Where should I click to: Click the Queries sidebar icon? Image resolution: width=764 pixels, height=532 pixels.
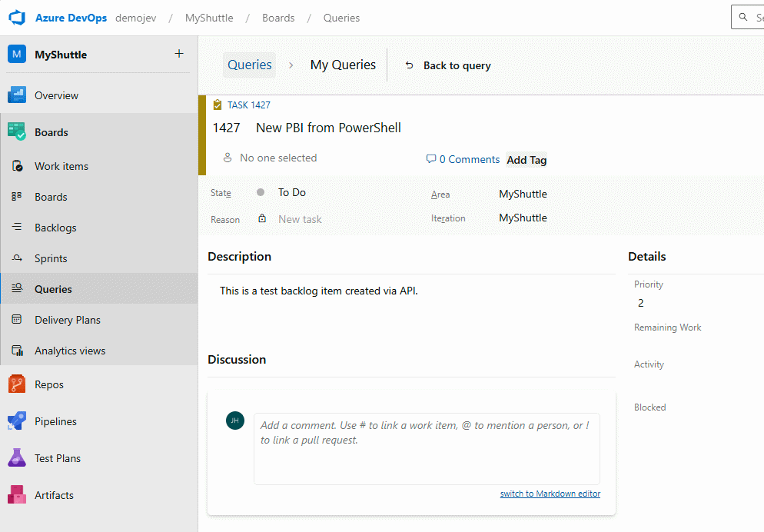[x=17, y=288]
